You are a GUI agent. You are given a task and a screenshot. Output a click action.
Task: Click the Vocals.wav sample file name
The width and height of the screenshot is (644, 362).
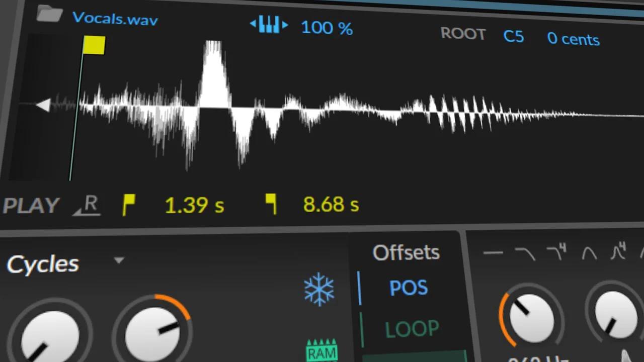click(x=115, y=19)
